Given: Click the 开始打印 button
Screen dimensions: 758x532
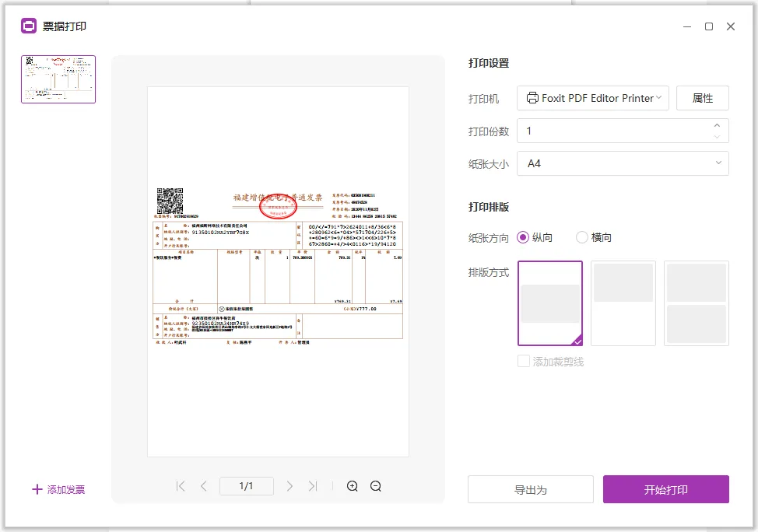Looking at the screenshot, I should coord(665,489).
